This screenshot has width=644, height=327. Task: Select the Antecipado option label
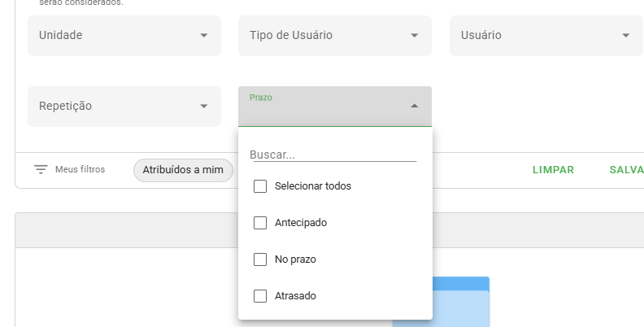tap(301, 223)
